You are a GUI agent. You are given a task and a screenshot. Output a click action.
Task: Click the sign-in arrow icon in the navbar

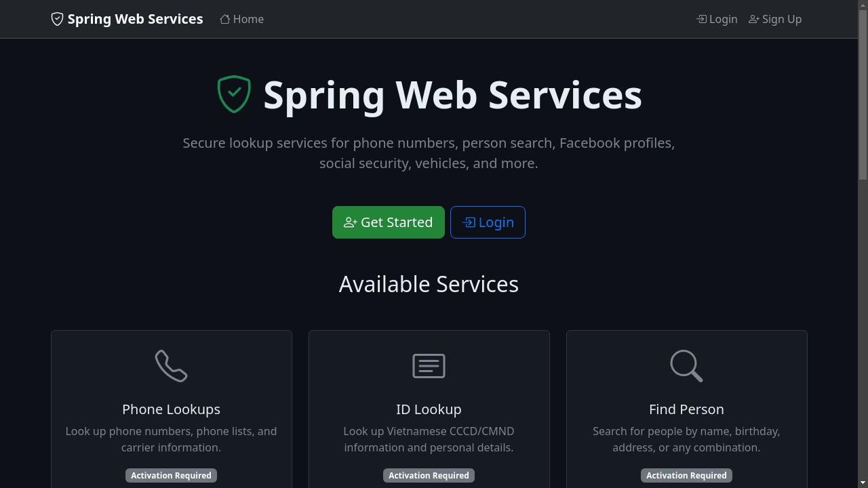(702, 19)
